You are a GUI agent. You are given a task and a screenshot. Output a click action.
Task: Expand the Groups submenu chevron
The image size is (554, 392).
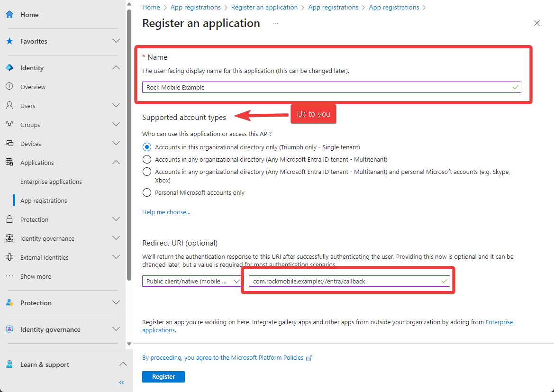(x=116, y=124)
